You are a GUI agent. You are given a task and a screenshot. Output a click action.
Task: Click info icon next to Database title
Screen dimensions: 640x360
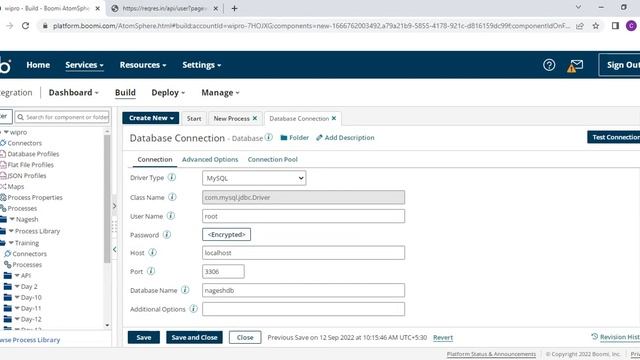[x=269, y=138]
